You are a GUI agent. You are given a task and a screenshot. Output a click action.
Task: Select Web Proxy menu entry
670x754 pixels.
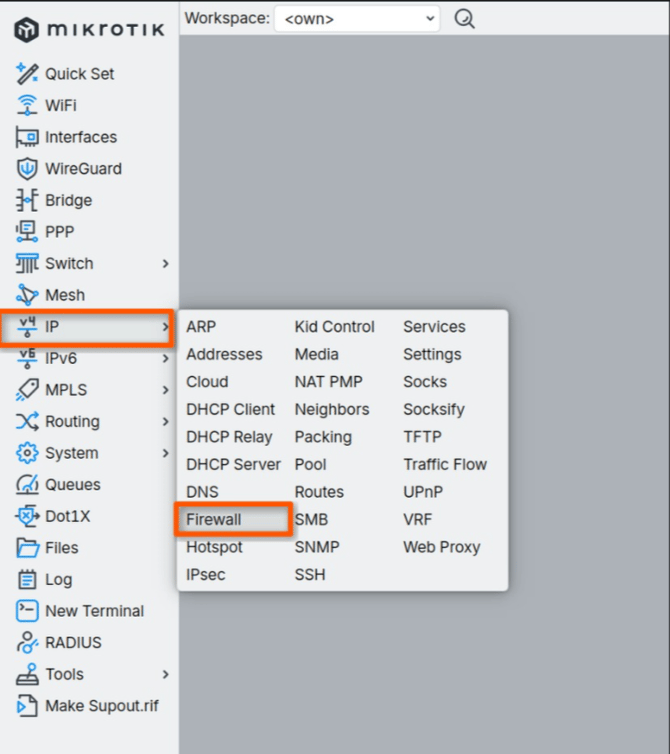click(441, 547)
